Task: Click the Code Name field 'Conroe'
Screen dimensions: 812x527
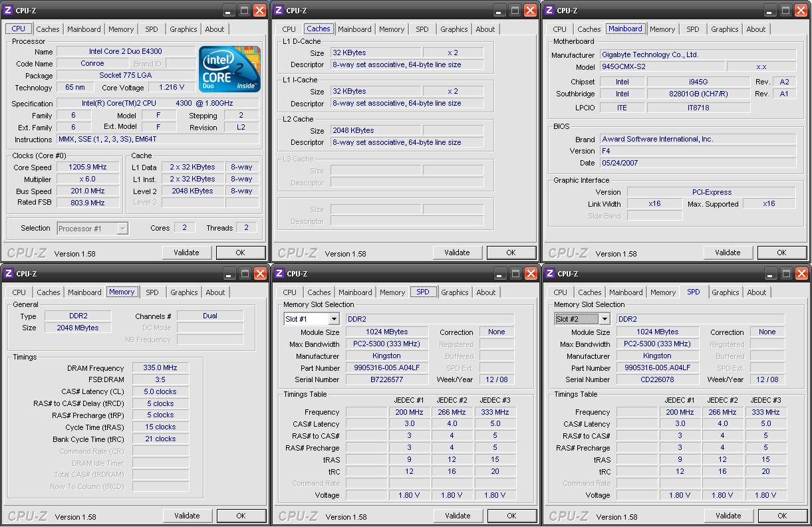Action: (x=92, y=64)
